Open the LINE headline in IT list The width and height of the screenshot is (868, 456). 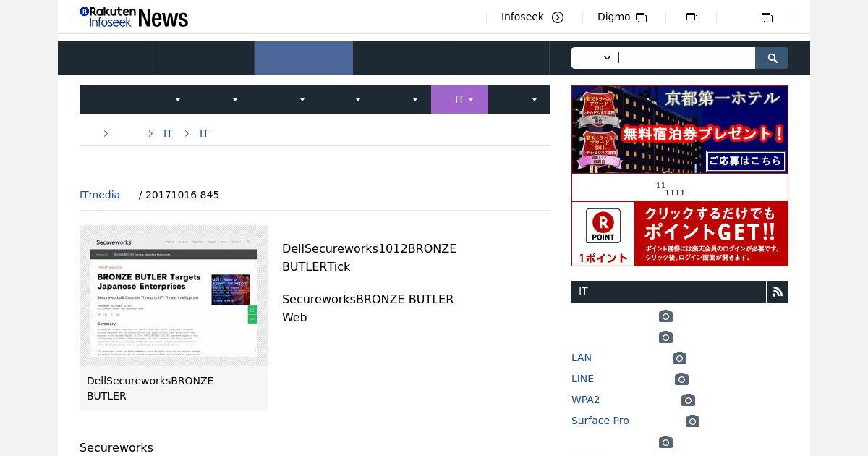[x=582, y=379]
